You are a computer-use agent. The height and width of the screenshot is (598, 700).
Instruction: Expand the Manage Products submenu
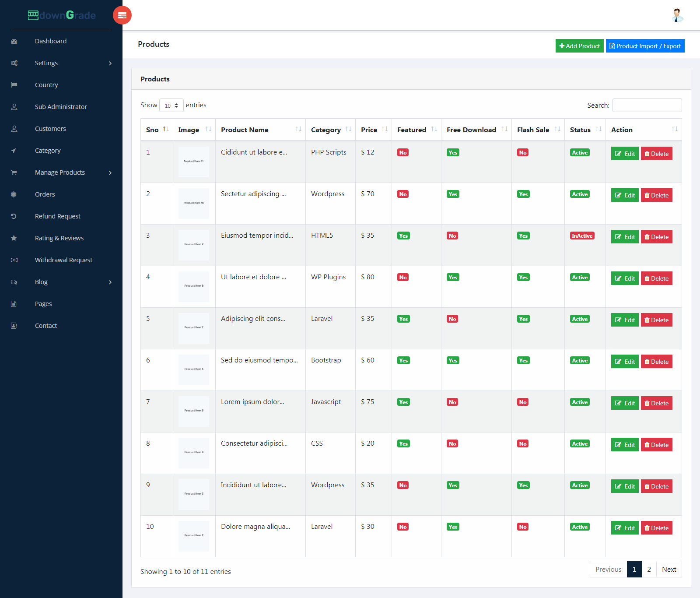pos(110,172)
